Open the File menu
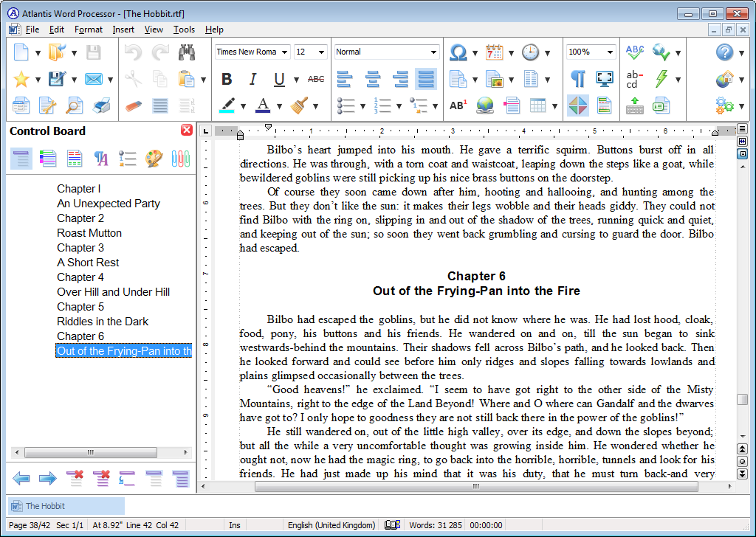The image size is (756, 537). [32, 30]
